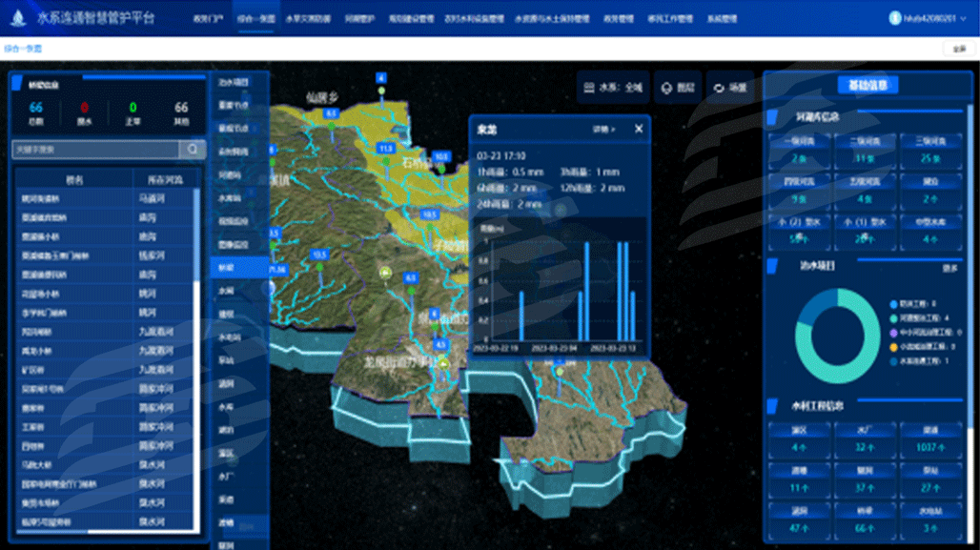The image size is (980, 550).
Task: Open the 系统管理 top menu item
Action: [x=722, y=18]
